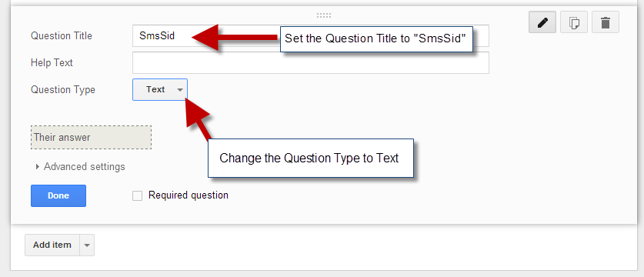The image size is (644, 277).
Task: Click the "Advanced settings" text link
Action: click(x=84, y=167)
